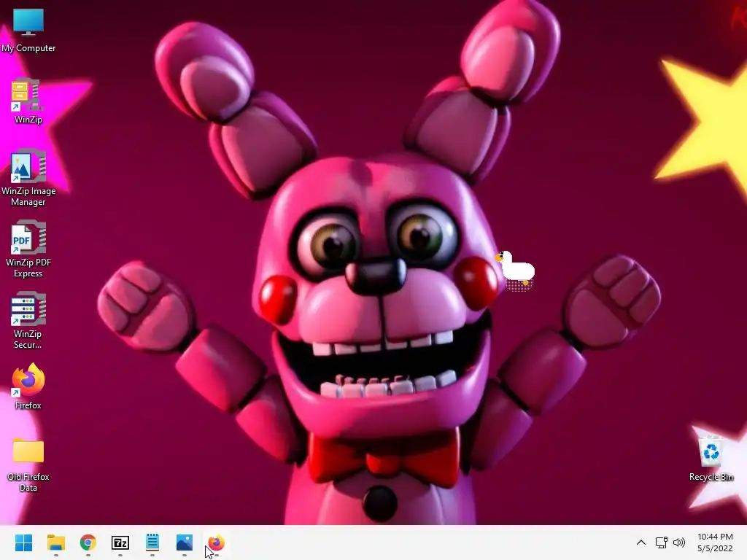Open the Photos app from taskbar
The image size is (747, 560).
(x=185, y=542)
